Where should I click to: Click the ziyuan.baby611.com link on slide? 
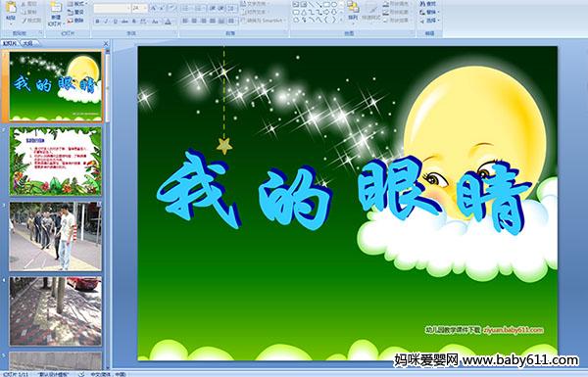(x=513, y=330)
